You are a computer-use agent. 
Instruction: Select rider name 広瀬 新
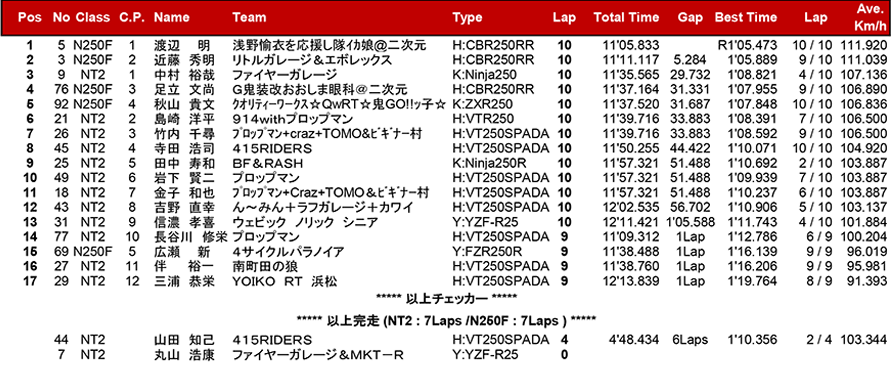pyautogui.click(x=181, y=252)
